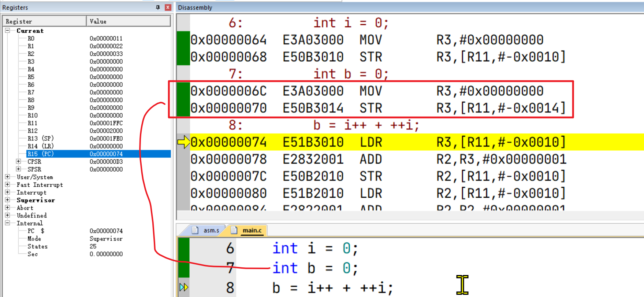The width and height of the screenshot is (644, 297).
Task: Expand the SPSR register
Action: [x=18, y=169]
